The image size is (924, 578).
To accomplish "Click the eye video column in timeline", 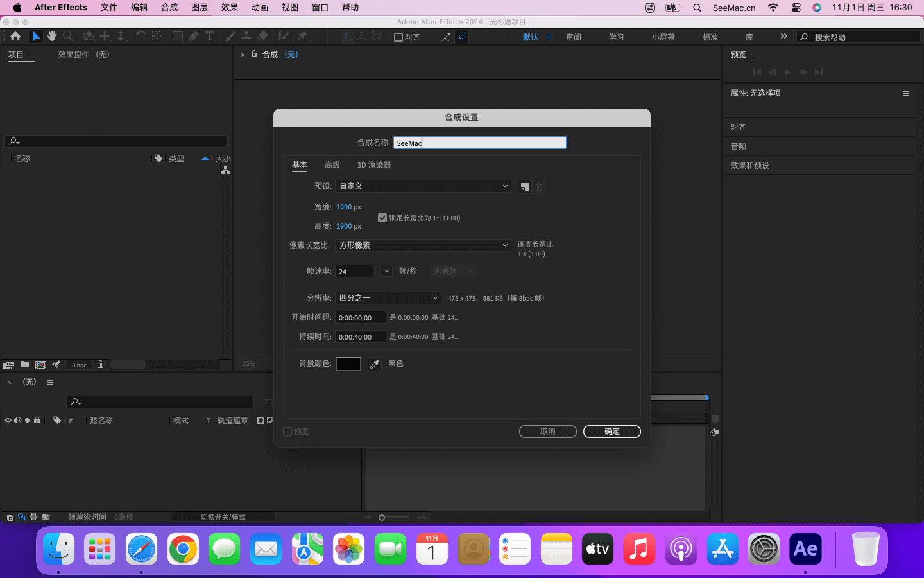I will [x=8, y=421].
